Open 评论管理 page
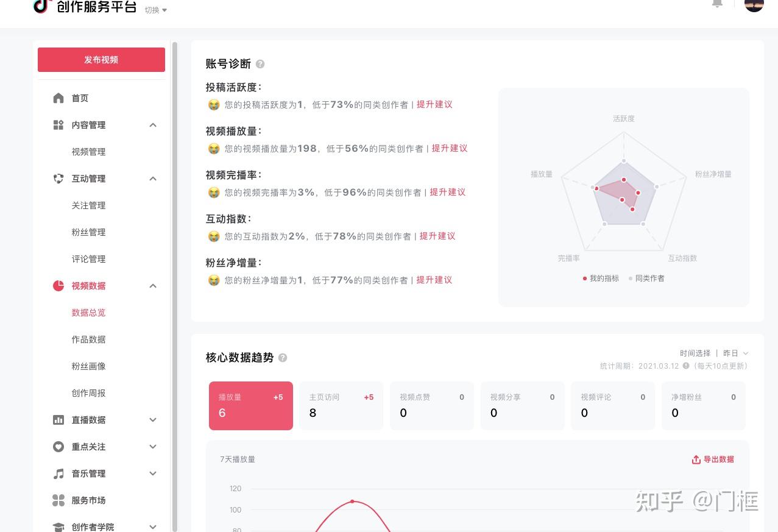Image resolution: width=778 pixels, height=532 pixels. click(88, 259)
